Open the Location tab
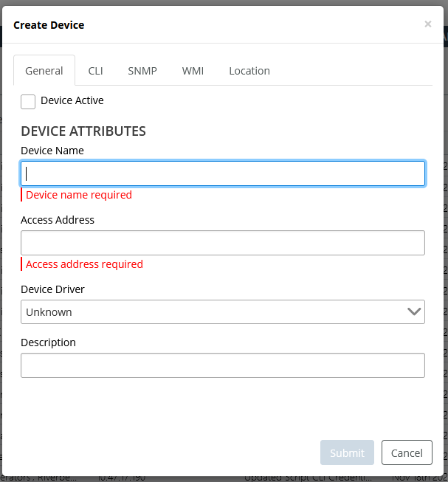 (249, 71)
